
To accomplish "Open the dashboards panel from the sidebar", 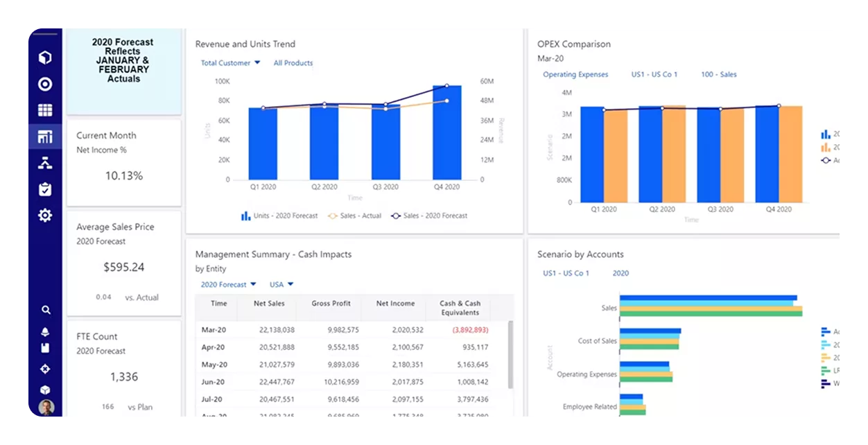I will pos(44,137).
